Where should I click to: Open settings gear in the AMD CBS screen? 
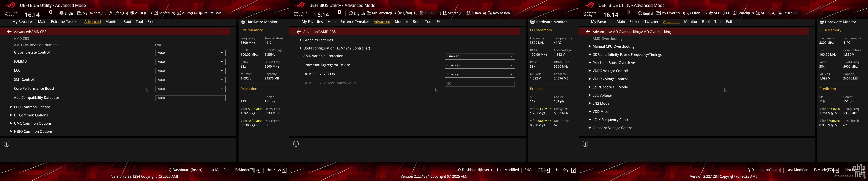pyautogui.click(x=50, y=12)
